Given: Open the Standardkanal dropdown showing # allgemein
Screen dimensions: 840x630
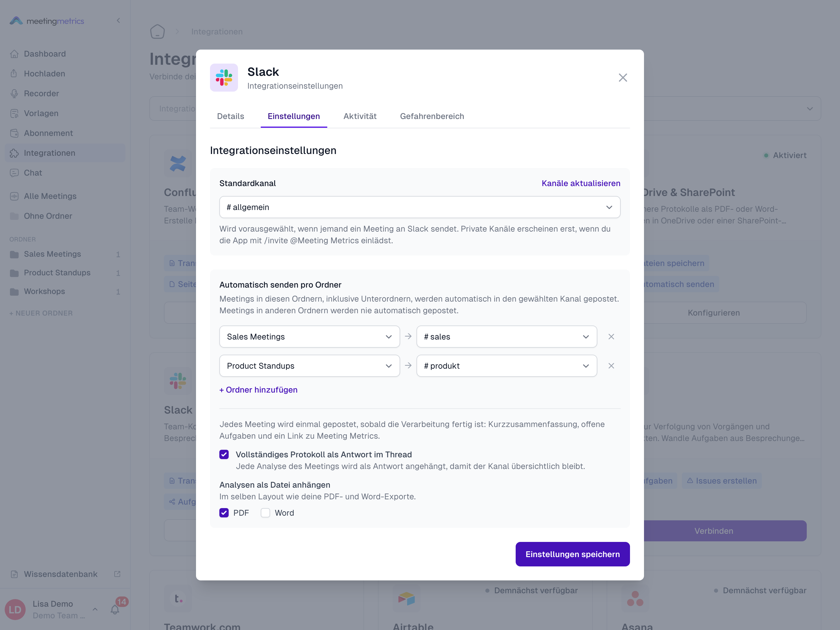Looking at the screenshot, I should coord(420,207).
